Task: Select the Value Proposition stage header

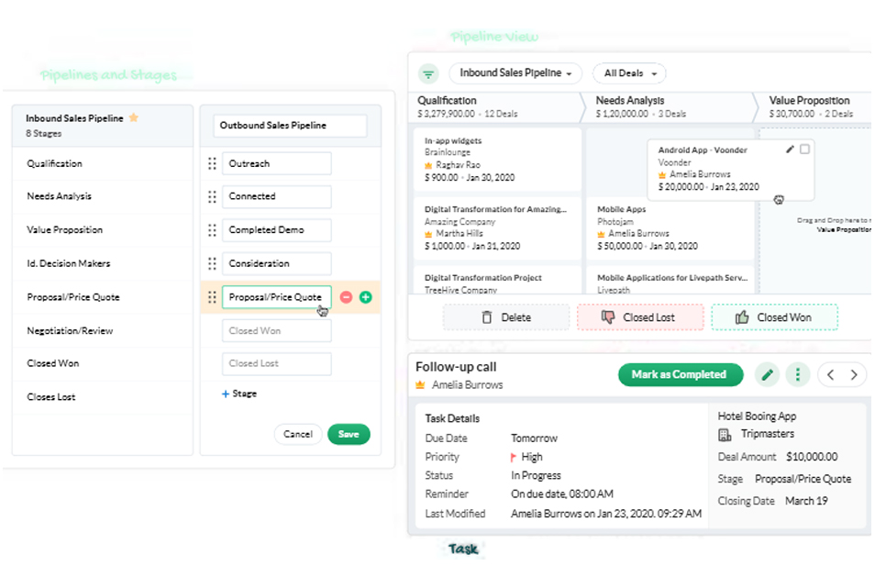Action: click(814, 106)
